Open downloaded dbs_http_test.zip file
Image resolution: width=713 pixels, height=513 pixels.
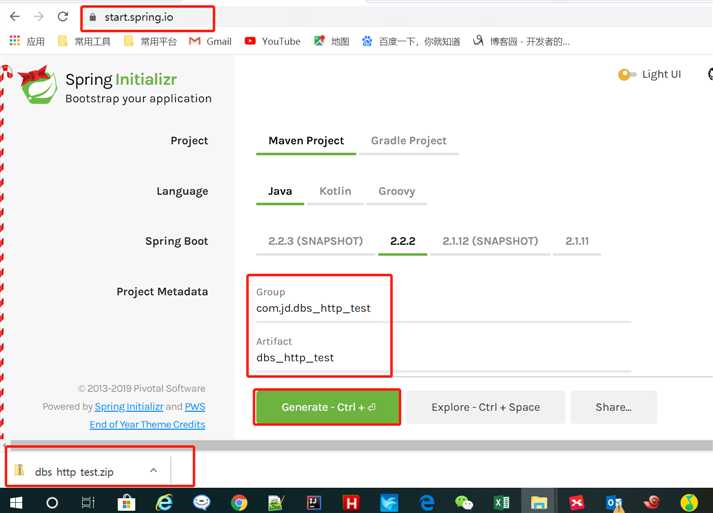[x=74, y=472]
